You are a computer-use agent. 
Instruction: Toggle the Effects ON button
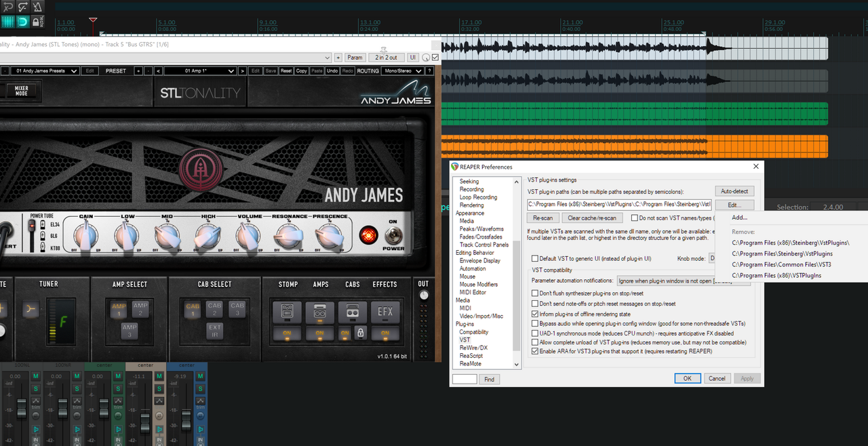tap(384, 333)
